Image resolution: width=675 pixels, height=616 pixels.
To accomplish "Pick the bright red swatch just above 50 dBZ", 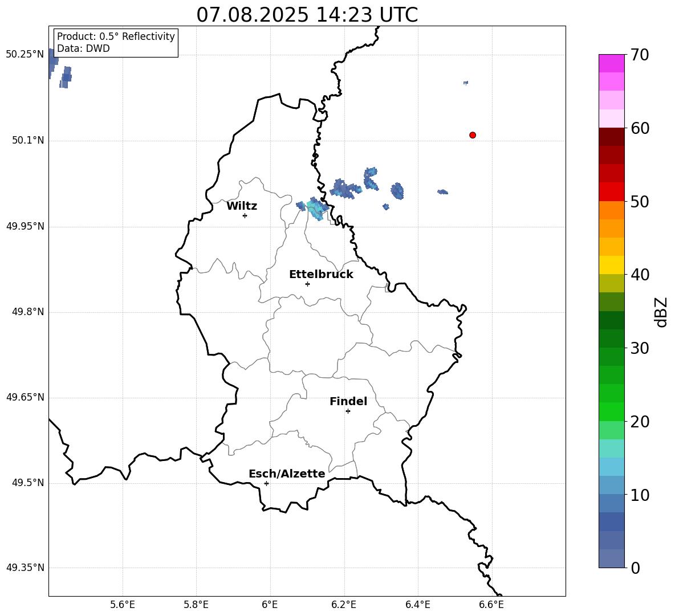I will (x=611, y=192).
